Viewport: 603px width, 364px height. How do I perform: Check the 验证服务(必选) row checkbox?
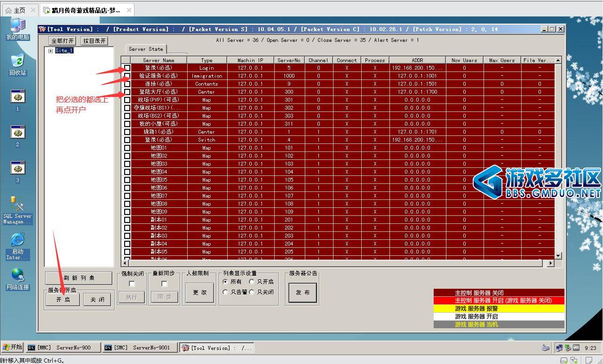point(127,76)
